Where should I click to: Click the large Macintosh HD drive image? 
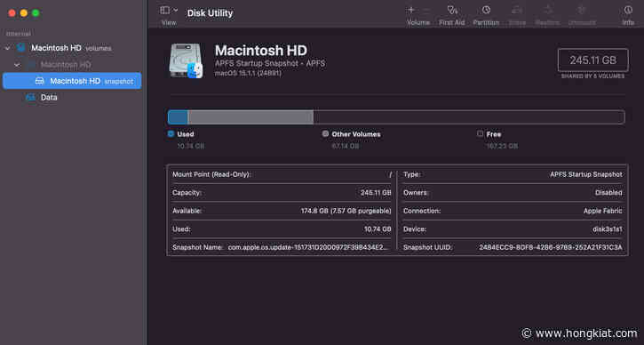(187, 60)
